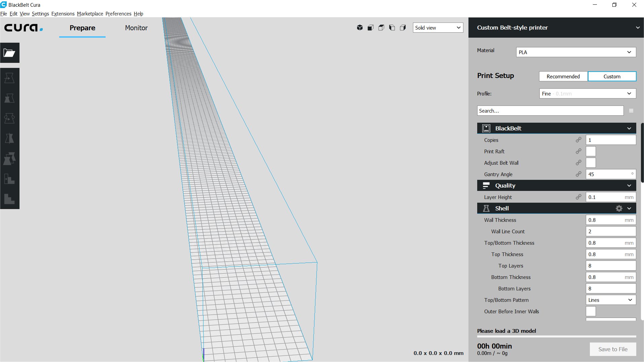Open the Material PLA dropdown
Viewport: 644px width, 362px height.
tap(576, 52)
